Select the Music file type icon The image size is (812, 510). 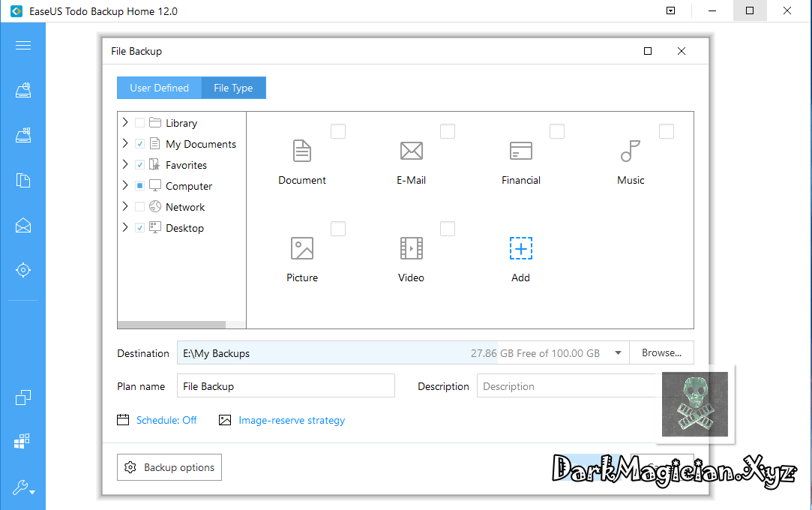[631, 151]
